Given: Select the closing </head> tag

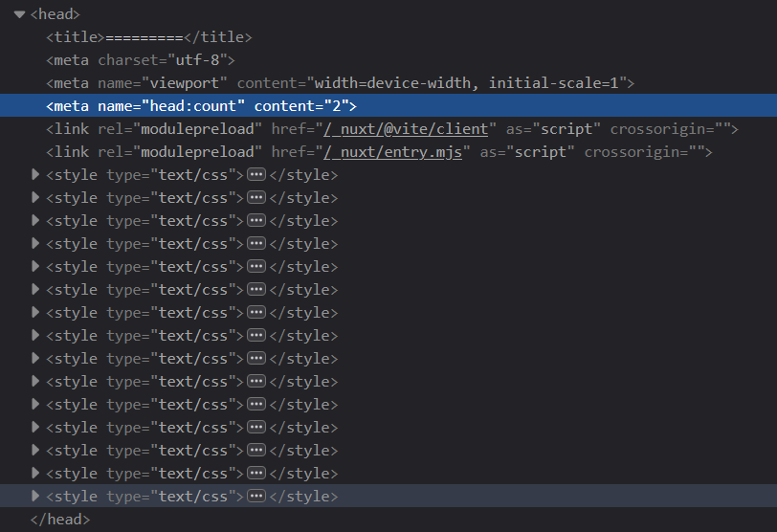Looking at the screenshot, I should click(60, 520).
